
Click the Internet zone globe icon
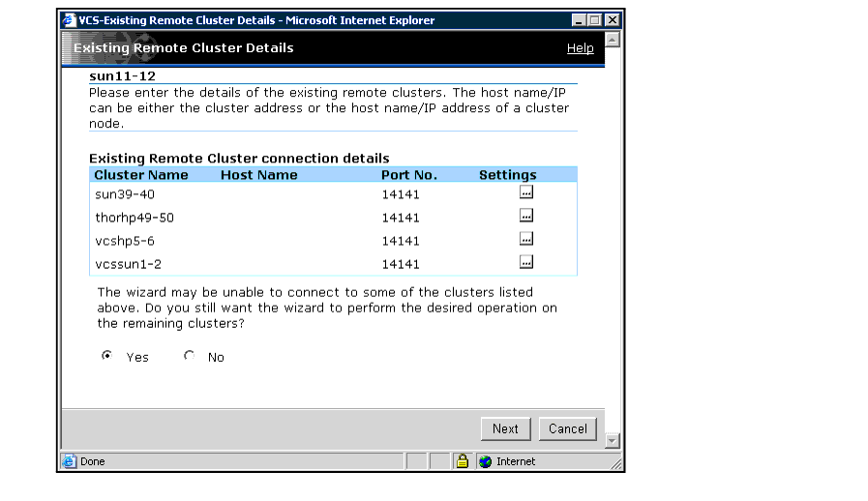point(485,461)
